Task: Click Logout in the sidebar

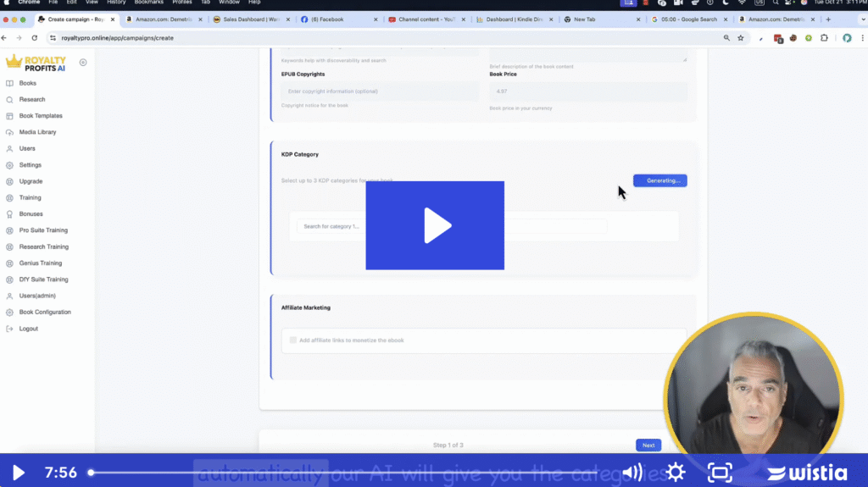Action: 28,329
